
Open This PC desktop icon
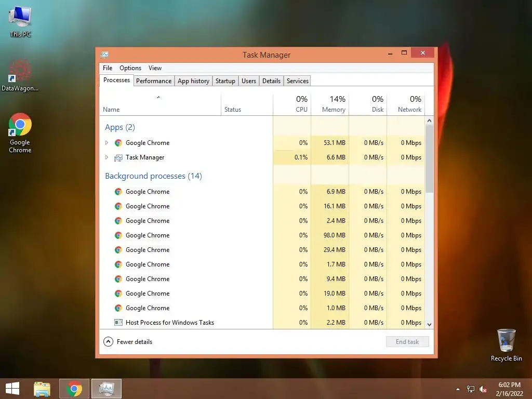click(x=20, y=21)
